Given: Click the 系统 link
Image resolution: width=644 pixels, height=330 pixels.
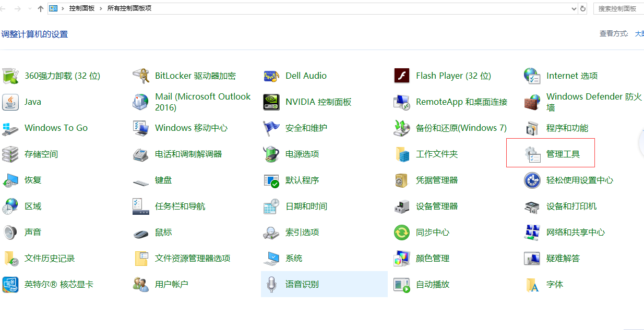Looking at the screenshot, I should [x=294, y=258].
